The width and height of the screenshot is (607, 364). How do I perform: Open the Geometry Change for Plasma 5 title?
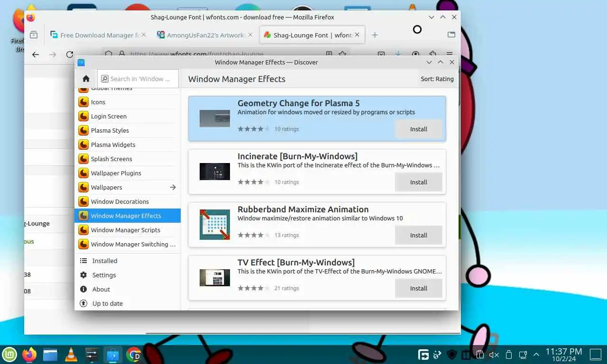click(x=298, y=103)
